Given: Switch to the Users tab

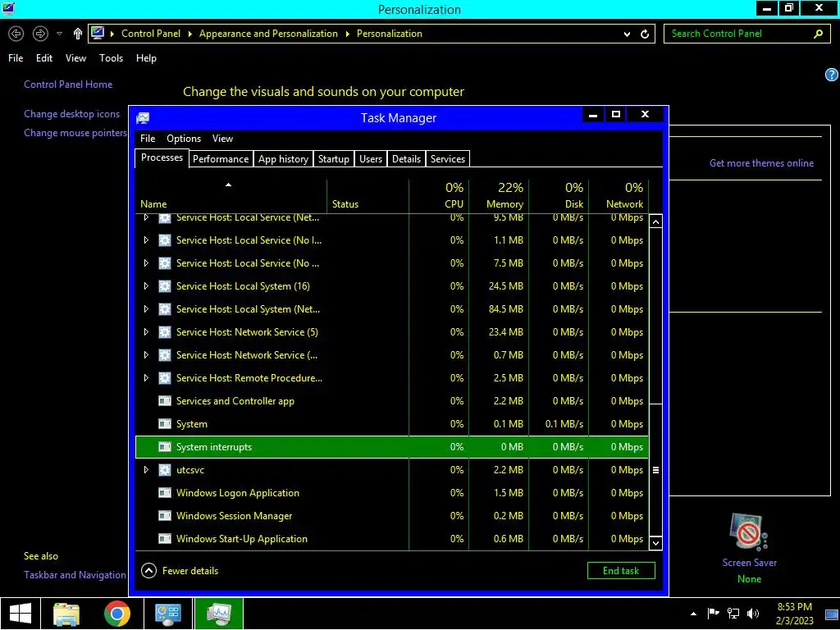Looking at the screenshot, I should (371, 159).
